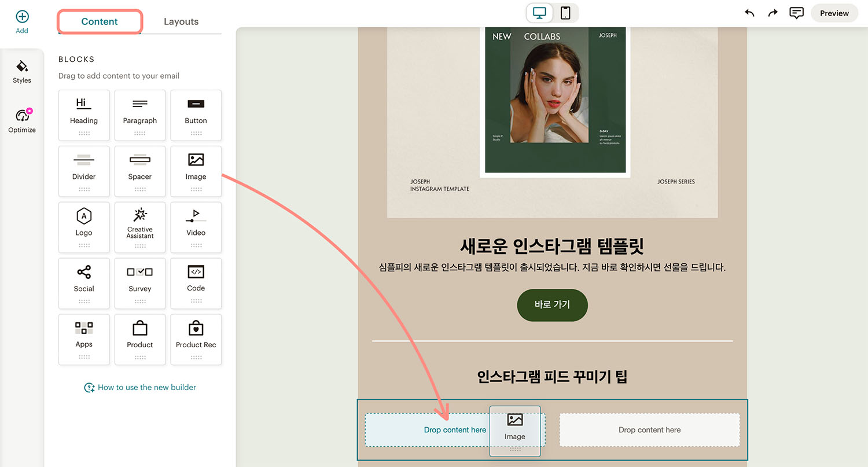The image size is (868, 467).
Task: Select the Product block
Action: 140,340
